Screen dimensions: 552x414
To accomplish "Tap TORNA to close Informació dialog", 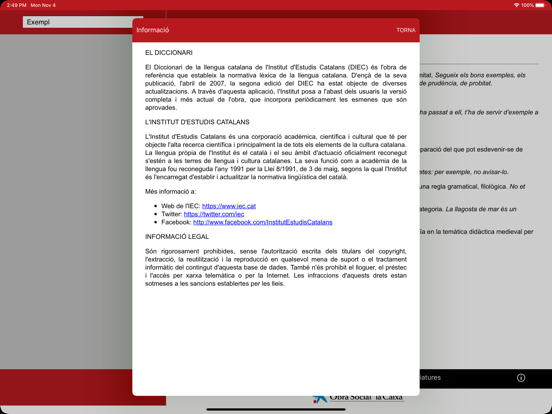I will point(406,30).
